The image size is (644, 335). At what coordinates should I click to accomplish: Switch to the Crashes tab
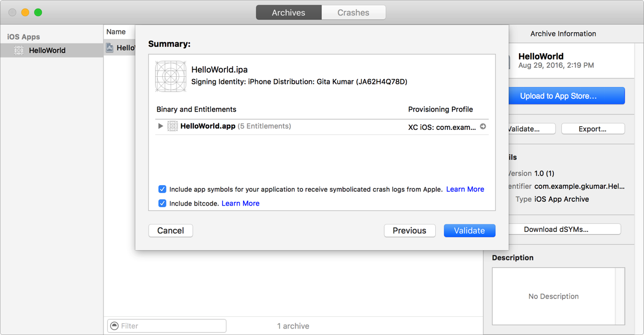pos(353,12)
